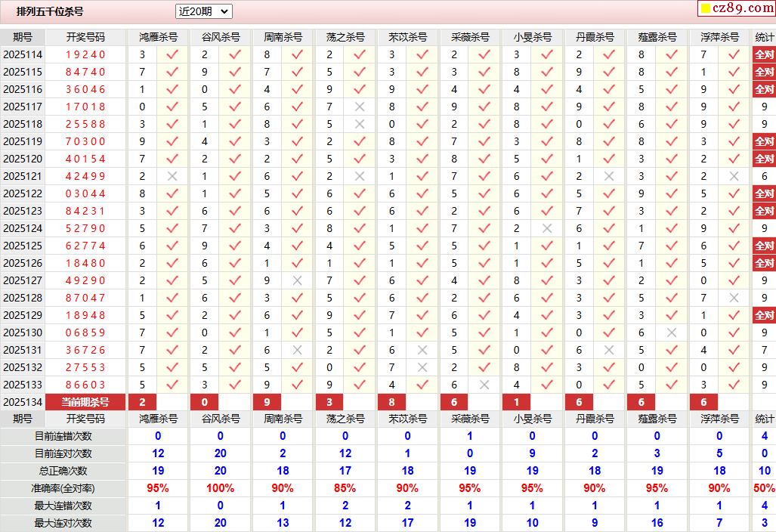This screenshot has height=532, width=776.
Task: Click the 17 value in the 最大连对次数 row
Action: pyautogui.click(x=407, y=523)
